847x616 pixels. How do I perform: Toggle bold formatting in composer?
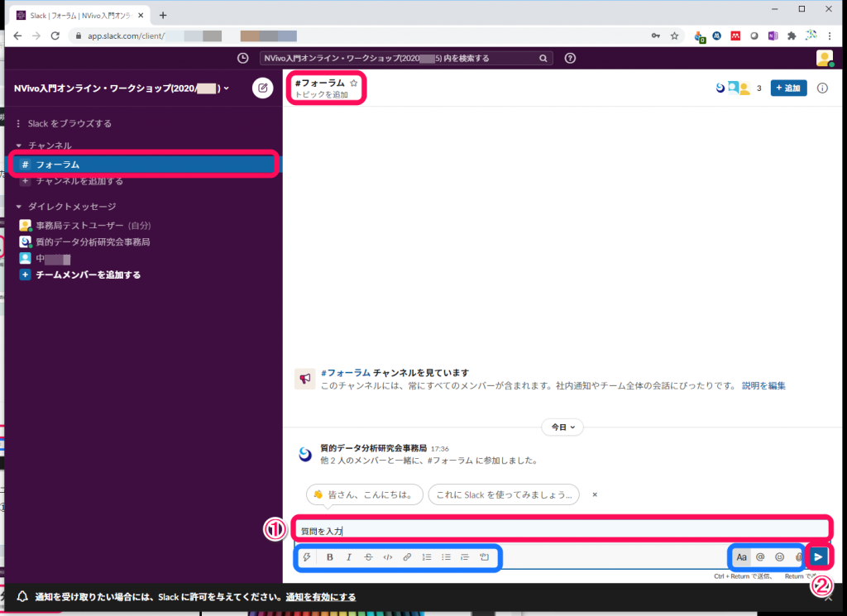tap(329, 557)
